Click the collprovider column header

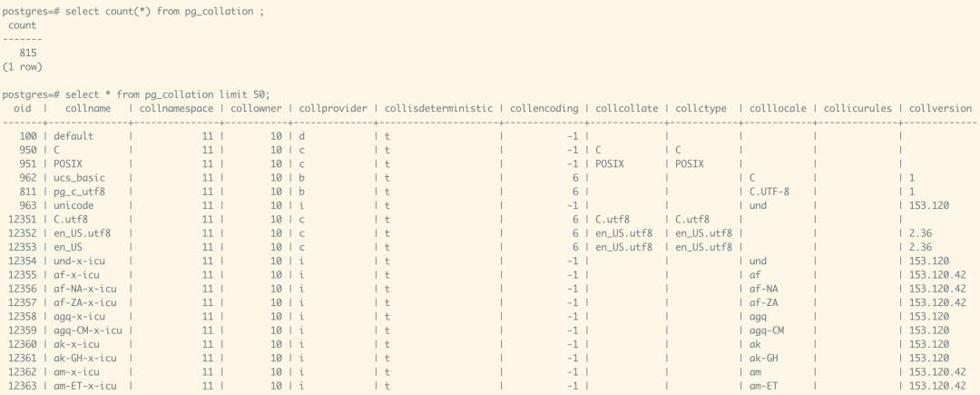(333, 109)
